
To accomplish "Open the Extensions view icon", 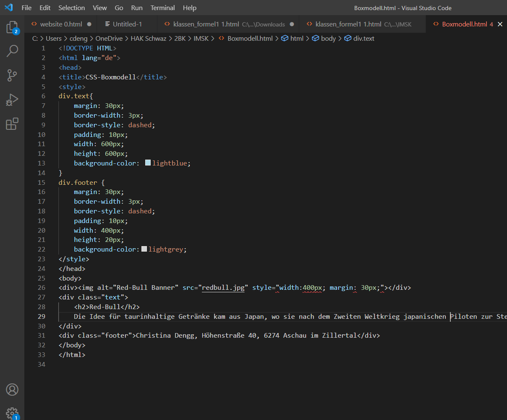I will tap(12, 124).
